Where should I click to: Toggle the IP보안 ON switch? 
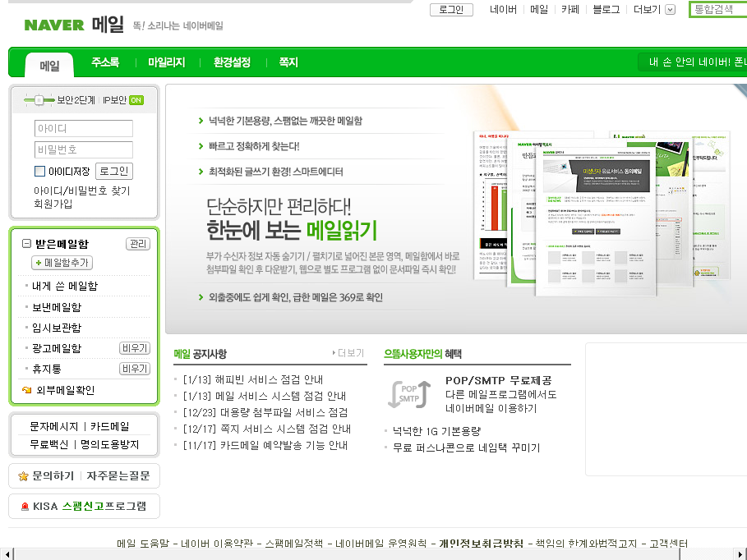coord(136,100)
